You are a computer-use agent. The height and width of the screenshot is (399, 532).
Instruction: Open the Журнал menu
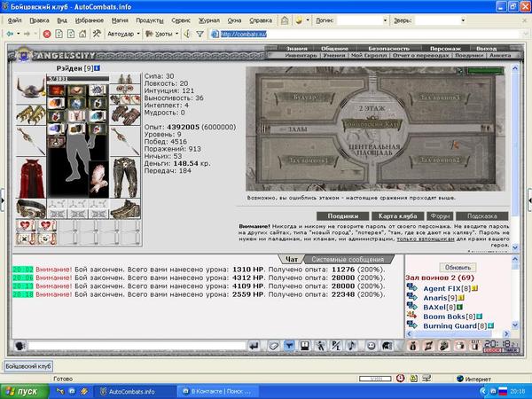click(x=209, y=20)
